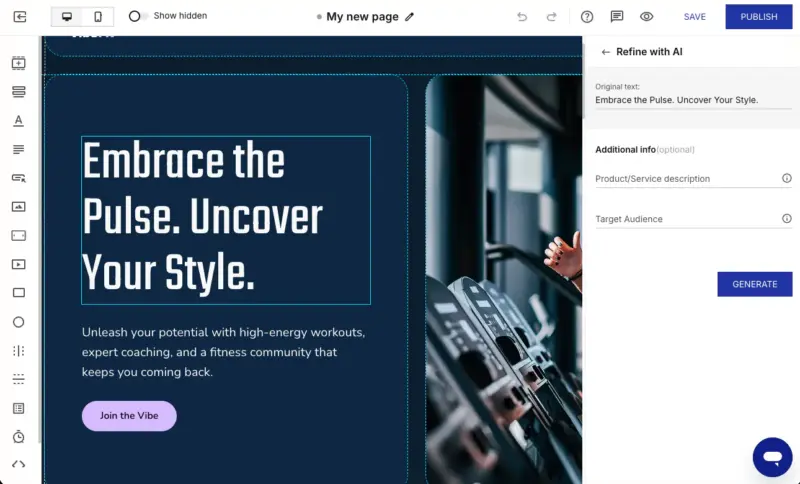Select the headline text tool
800x484 pixels.
18,120
